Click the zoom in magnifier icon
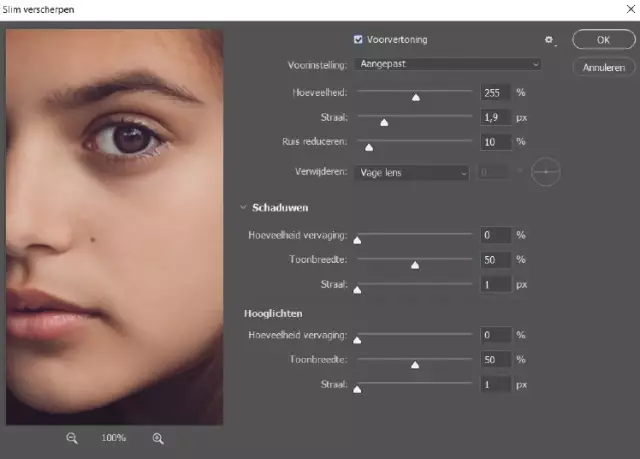This screenshot has height=459, width=640. (x=158, y=438)
